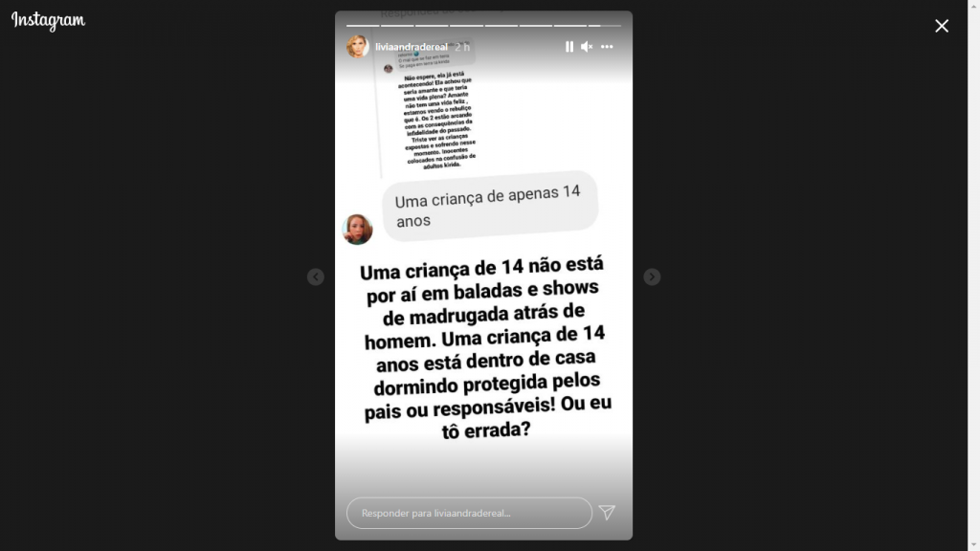Unmute the story audio
Image resolution: width=980 pixels, height=551 pixels.
tap(587, 47)
